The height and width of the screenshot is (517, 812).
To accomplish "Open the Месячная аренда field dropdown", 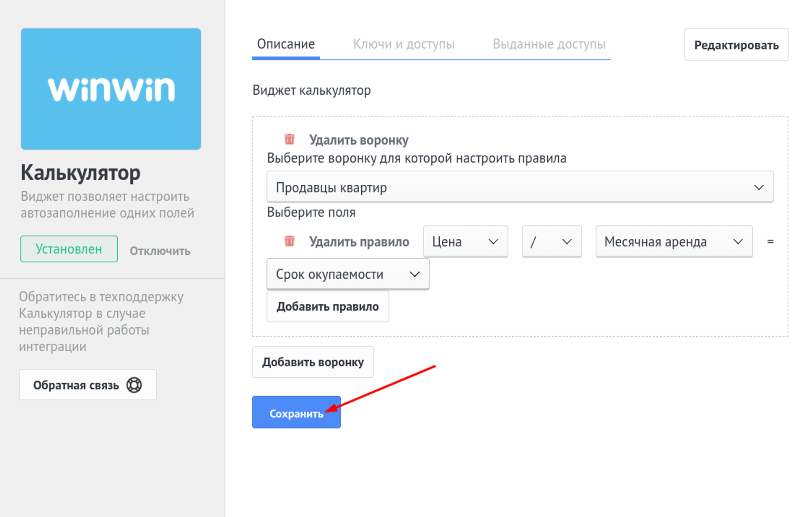I will 674,242.
